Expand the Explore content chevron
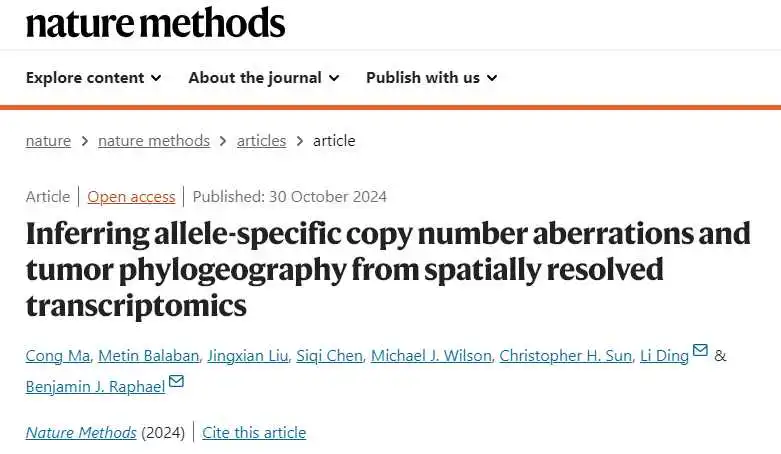 click(156, 78)
